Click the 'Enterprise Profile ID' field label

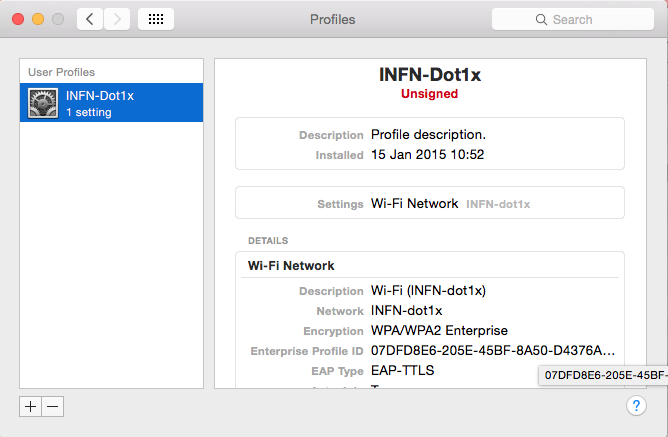pos(307,351)
